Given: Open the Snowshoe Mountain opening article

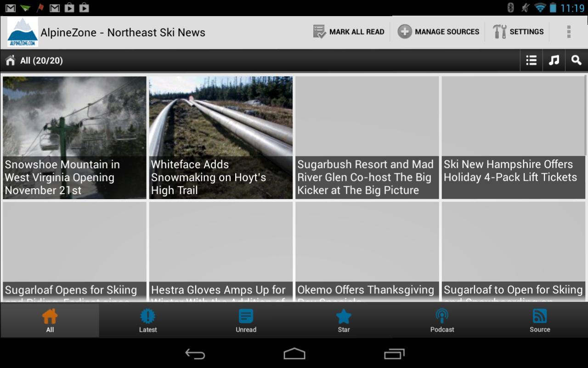Looking at the screenshot, I should pos(74,138).
